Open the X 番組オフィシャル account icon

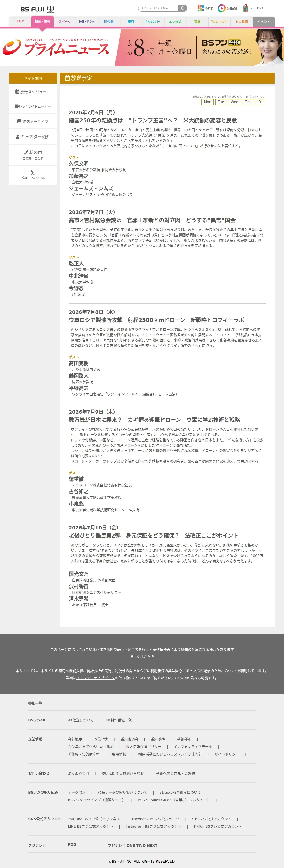pos(33,175)
